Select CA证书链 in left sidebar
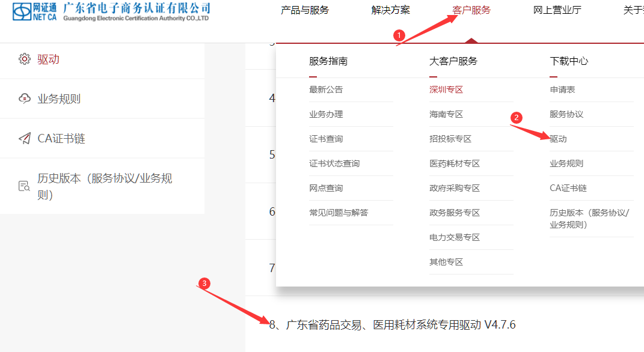The width and height of the screenshot is (644, 352). (61, 139)
